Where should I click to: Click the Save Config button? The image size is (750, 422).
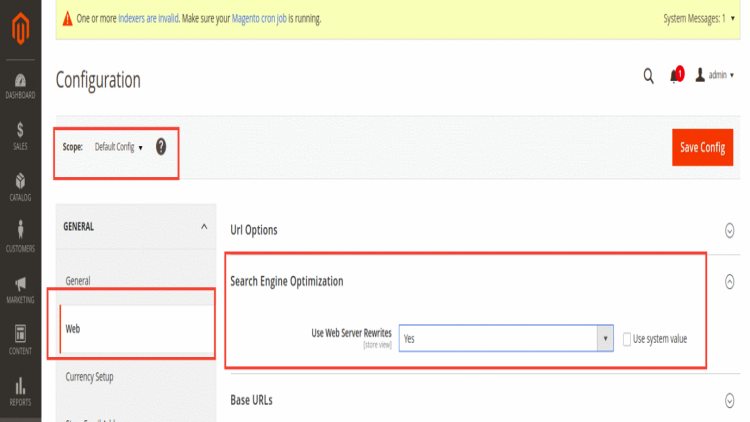tap(702, 147)
